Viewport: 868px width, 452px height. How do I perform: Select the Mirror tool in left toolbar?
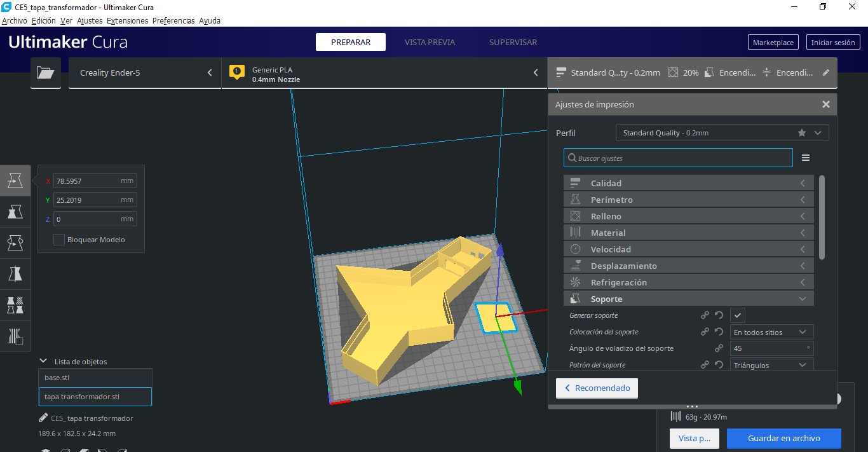click(x=15, y=273)
